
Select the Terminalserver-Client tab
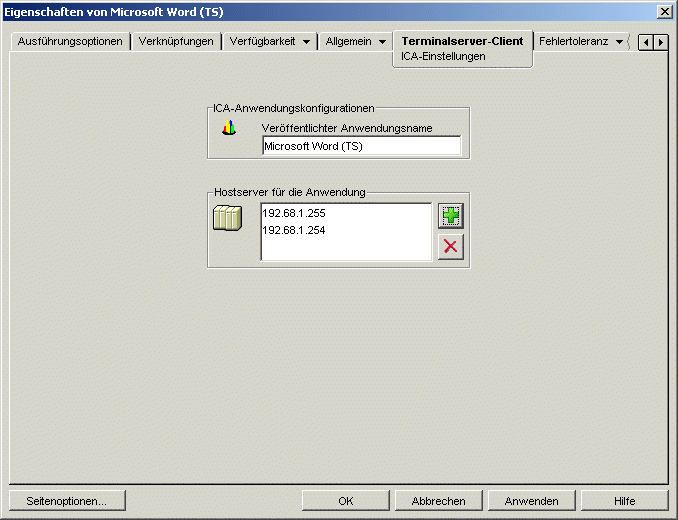[462, 41]
